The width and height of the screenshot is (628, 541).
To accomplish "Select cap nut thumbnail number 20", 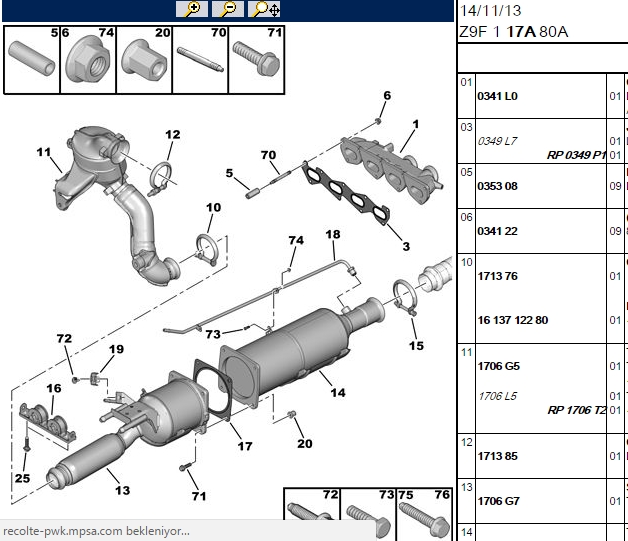I will (144, 60).
